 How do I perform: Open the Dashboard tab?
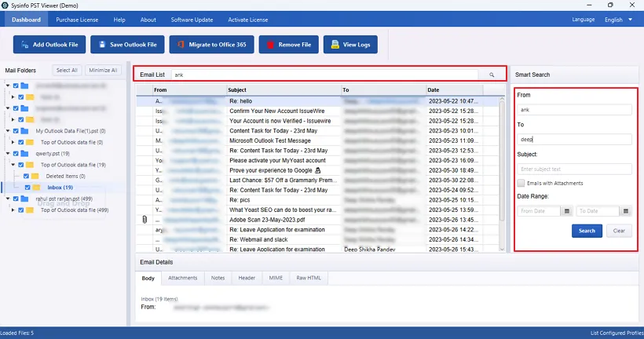click(x=26, y=20)
